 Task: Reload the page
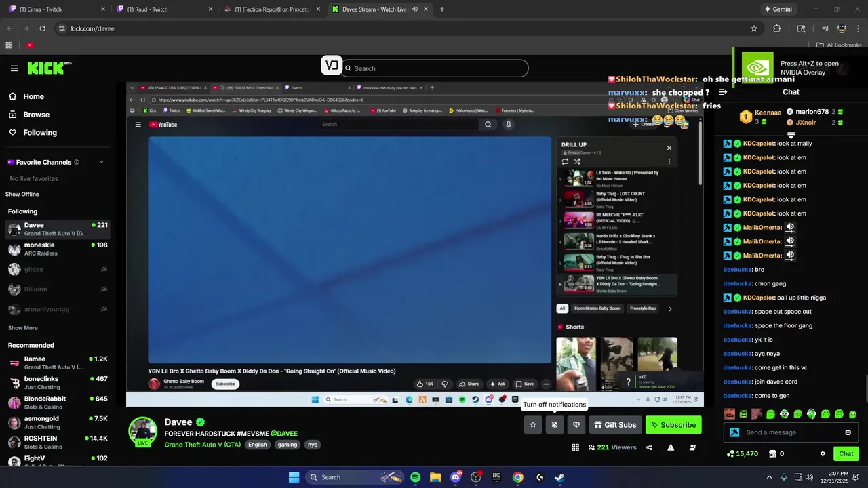pyautogui.click(x=42, y=28)
